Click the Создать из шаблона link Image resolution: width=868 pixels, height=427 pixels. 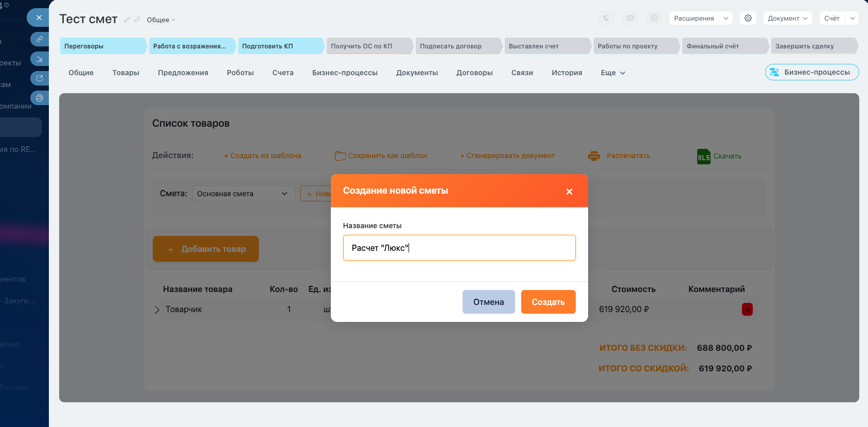coord(262,156)
